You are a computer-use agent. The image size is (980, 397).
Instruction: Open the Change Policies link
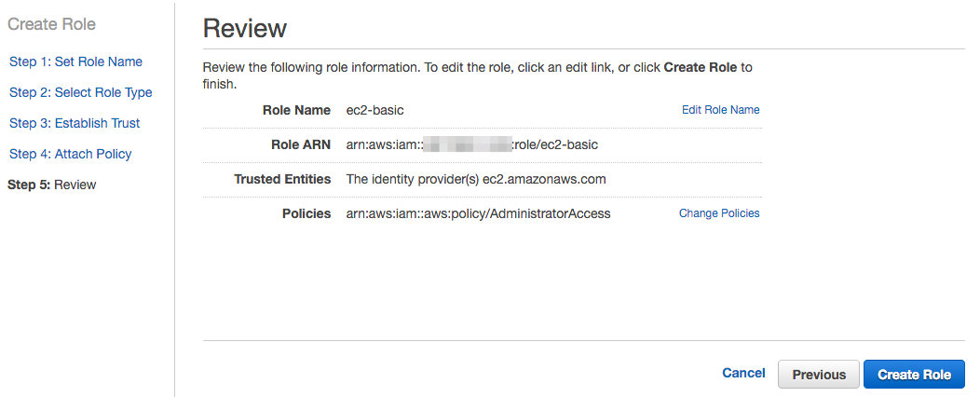coord(719,213)
